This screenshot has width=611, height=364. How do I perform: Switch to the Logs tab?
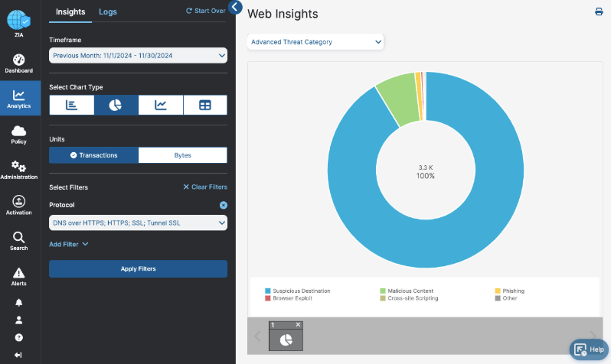(108, 12)
